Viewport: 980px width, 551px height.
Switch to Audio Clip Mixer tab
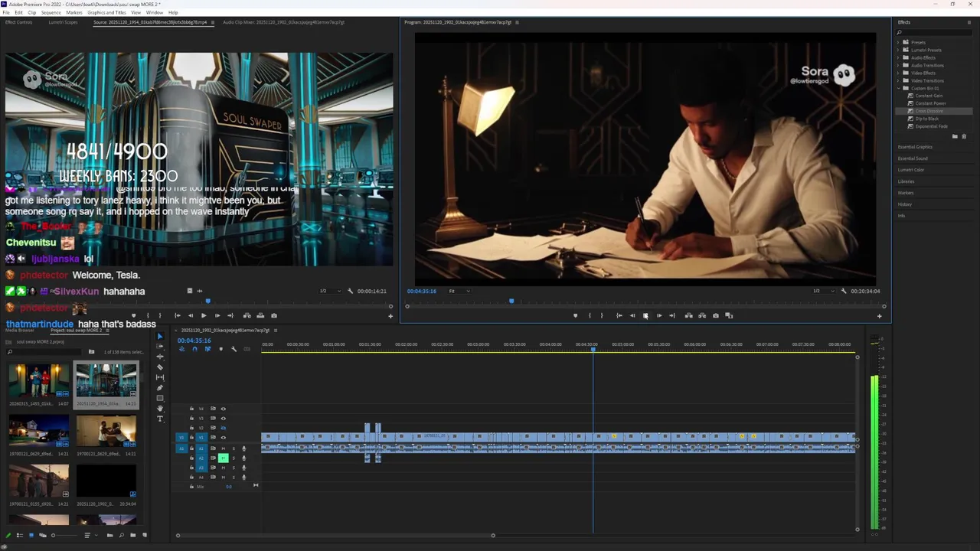tap(283, 22)
